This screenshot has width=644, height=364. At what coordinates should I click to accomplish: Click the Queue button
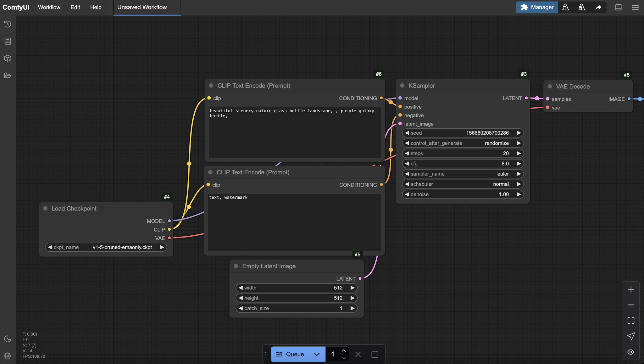[290, 355]
